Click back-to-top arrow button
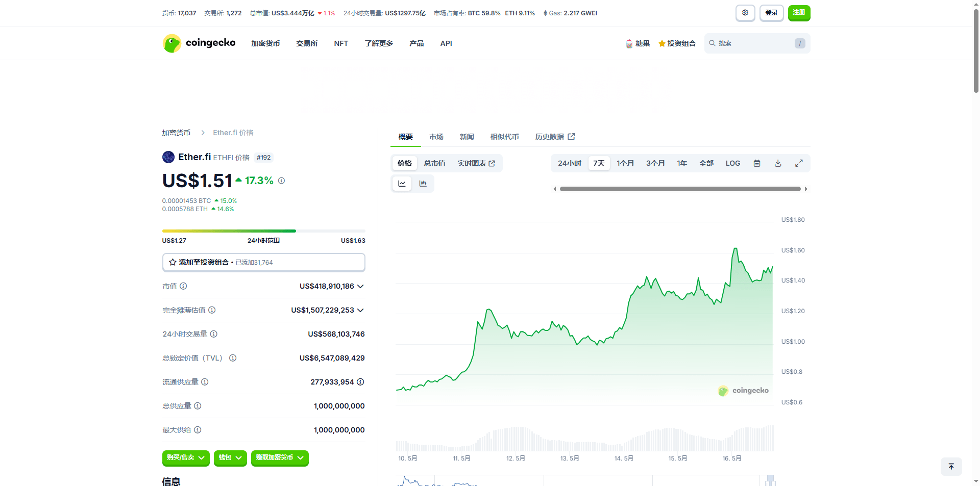 [951, 467]
